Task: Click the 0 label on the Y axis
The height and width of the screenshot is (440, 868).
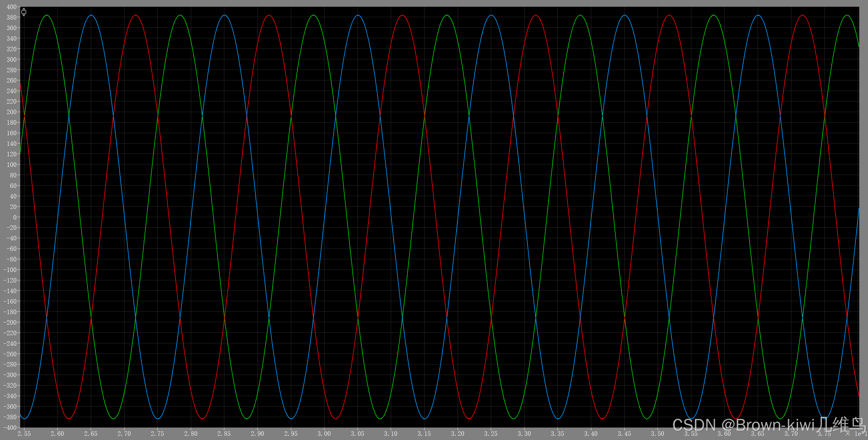Action: (x=14, y=217)
